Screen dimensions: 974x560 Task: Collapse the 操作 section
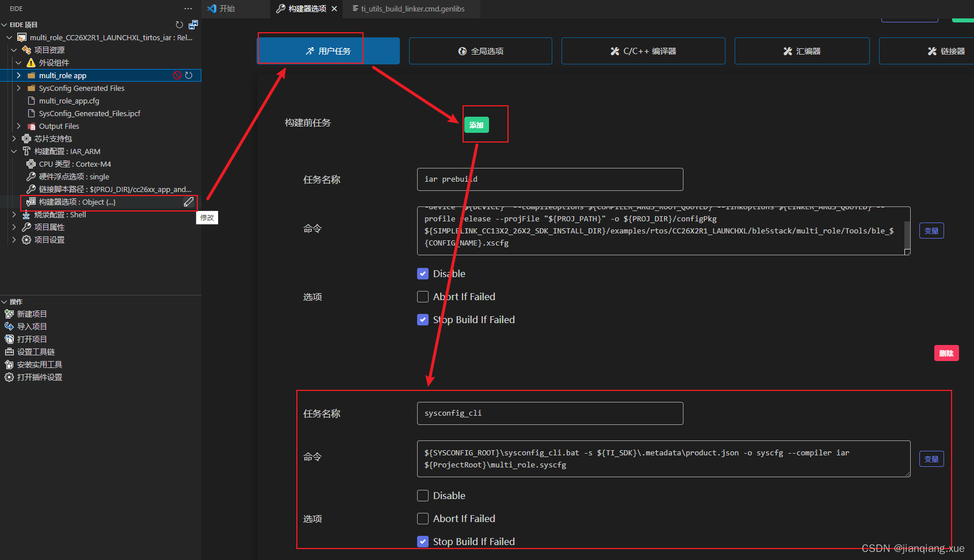(5, 302)
